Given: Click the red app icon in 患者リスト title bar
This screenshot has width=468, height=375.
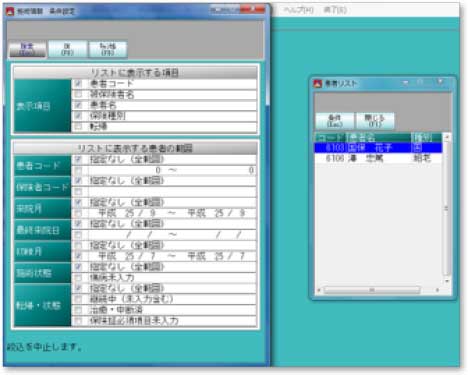Looking at the screenshot, I should 318,84.
